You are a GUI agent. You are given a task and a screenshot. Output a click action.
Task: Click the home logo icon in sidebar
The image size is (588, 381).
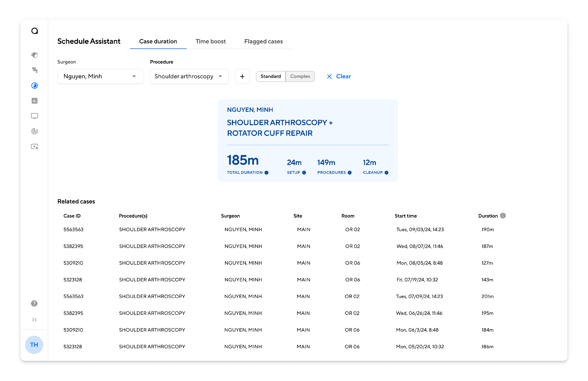[x=34, y=31]
